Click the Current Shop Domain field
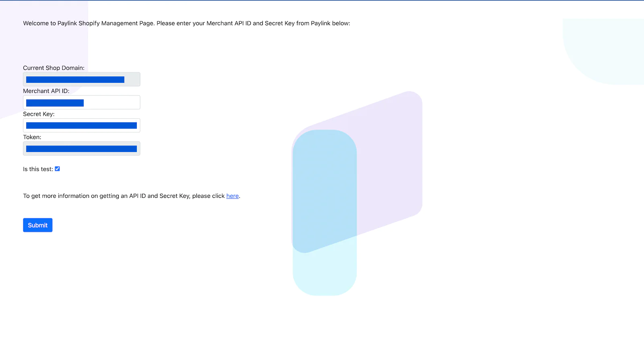The height and width of the screenshot is (362, 644). tap(82, 79)
